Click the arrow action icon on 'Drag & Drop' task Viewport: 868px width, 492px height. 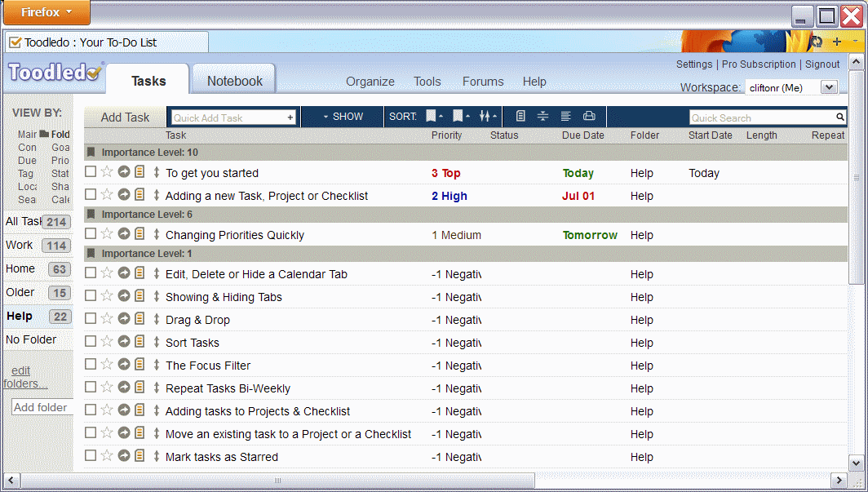click(x=124, y=319)
